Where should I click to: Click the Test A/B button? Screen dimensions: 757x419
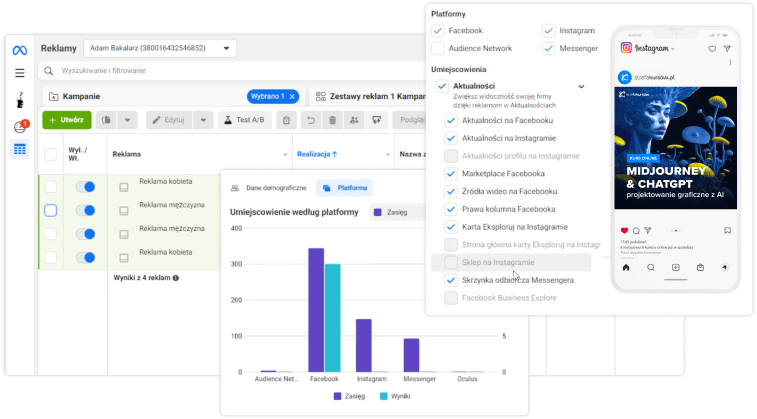click(243, 120)
